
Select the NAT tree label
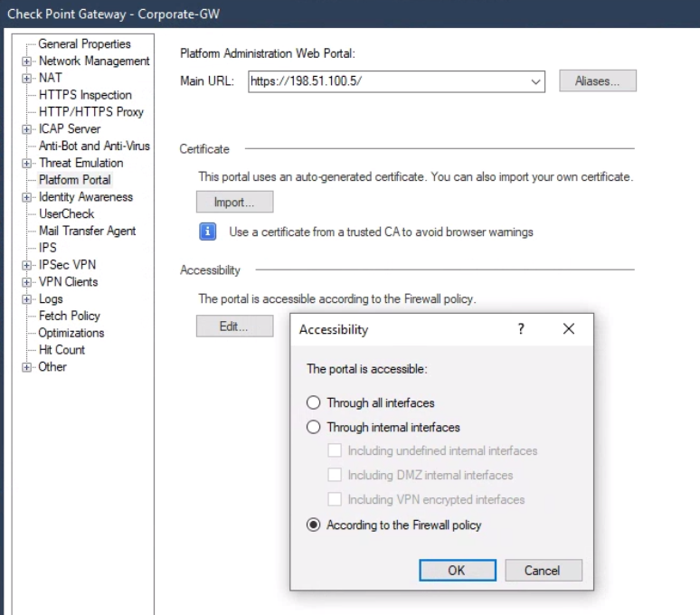tap(51, 78)
